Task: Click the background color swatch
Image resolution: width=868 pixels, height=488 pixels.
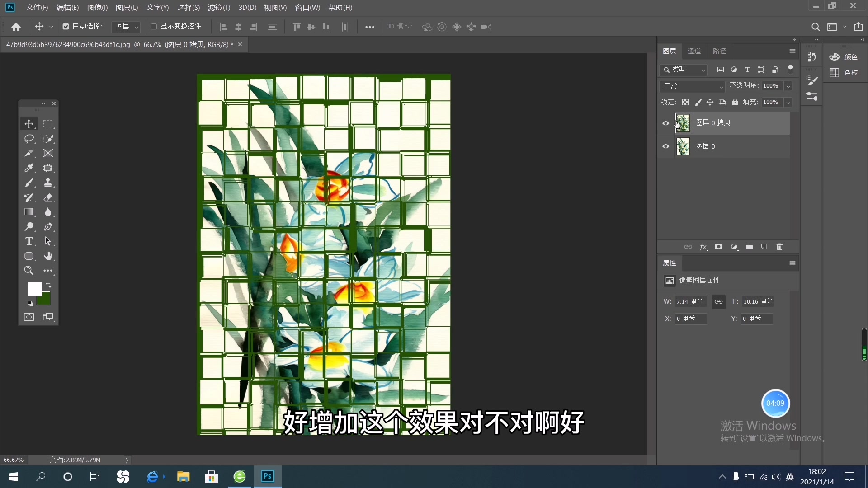Action: point(44,298)
